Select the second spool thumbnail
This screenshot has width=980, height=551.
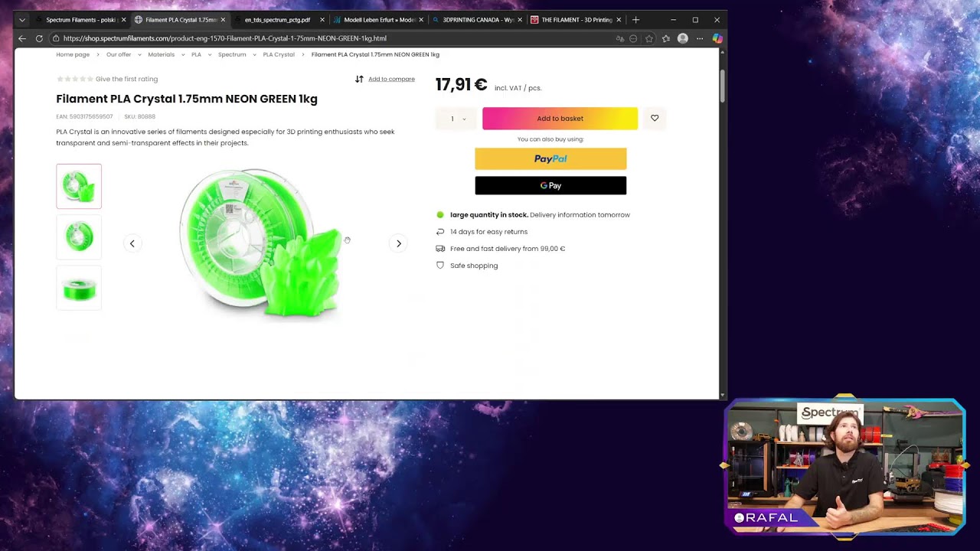point(79,236)
